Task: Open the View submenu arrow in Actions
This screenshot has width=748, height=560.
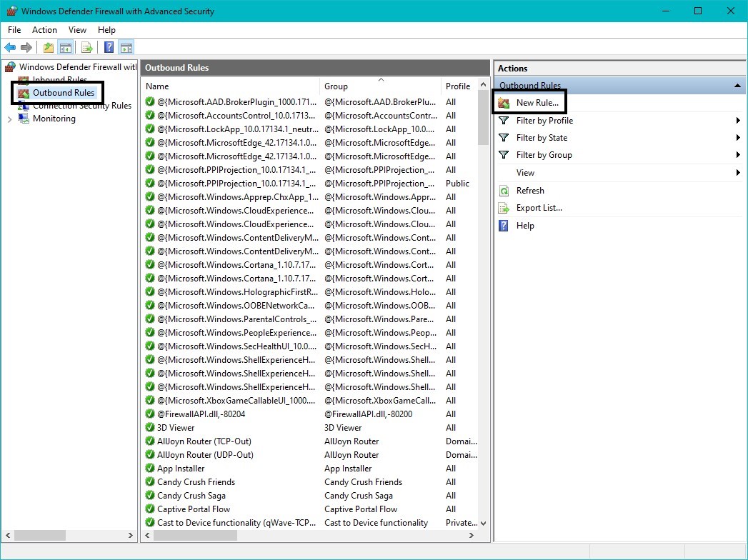Action: [x=738, y=173]
